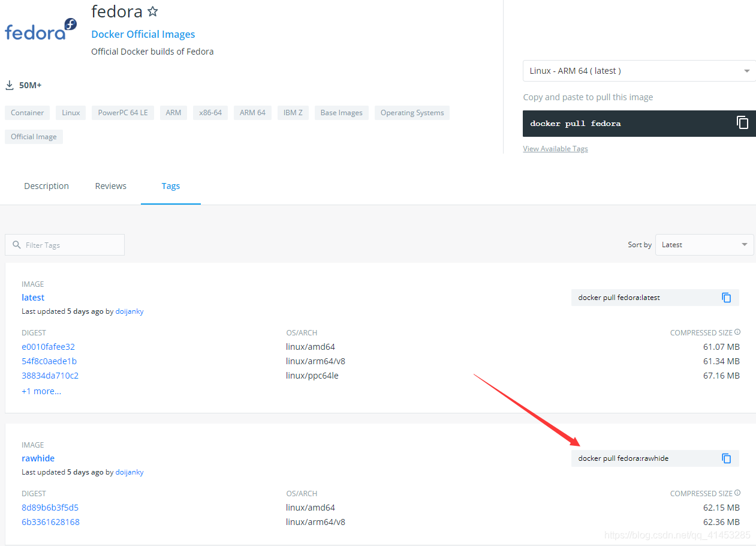Viewport: 756px width, 546px height.
Task: Open digest 8d89b6b3f5d5
Action: click(50, 508)
